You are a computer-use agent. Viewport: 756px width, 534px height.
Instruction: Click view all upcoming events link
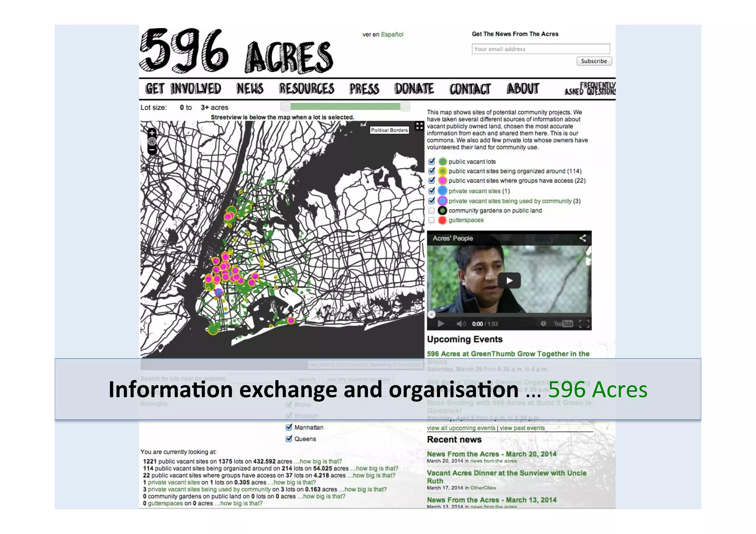pos(461,428)
